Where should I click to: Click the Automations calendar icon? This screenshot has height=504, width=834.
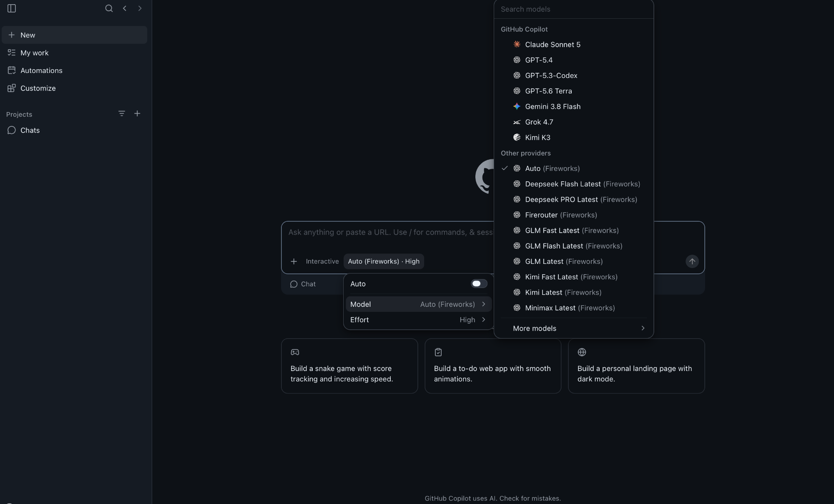click(x=12, y=70)
